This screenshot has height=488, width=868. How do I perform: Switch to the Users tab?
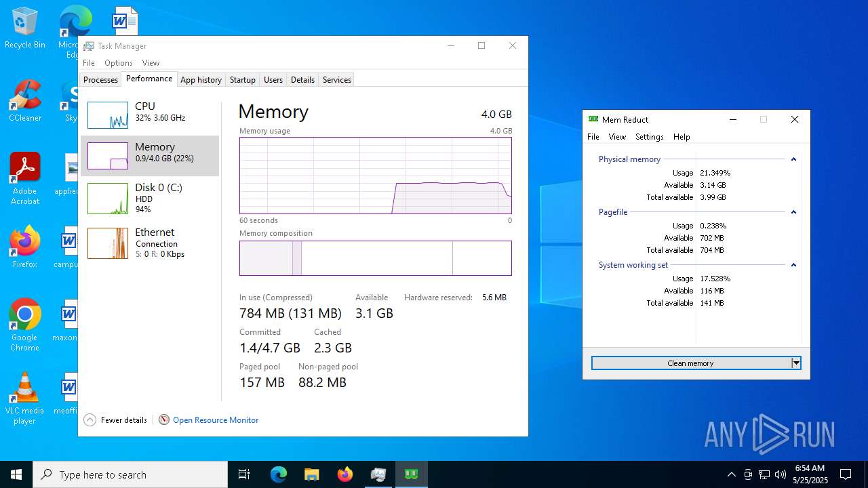273,79
